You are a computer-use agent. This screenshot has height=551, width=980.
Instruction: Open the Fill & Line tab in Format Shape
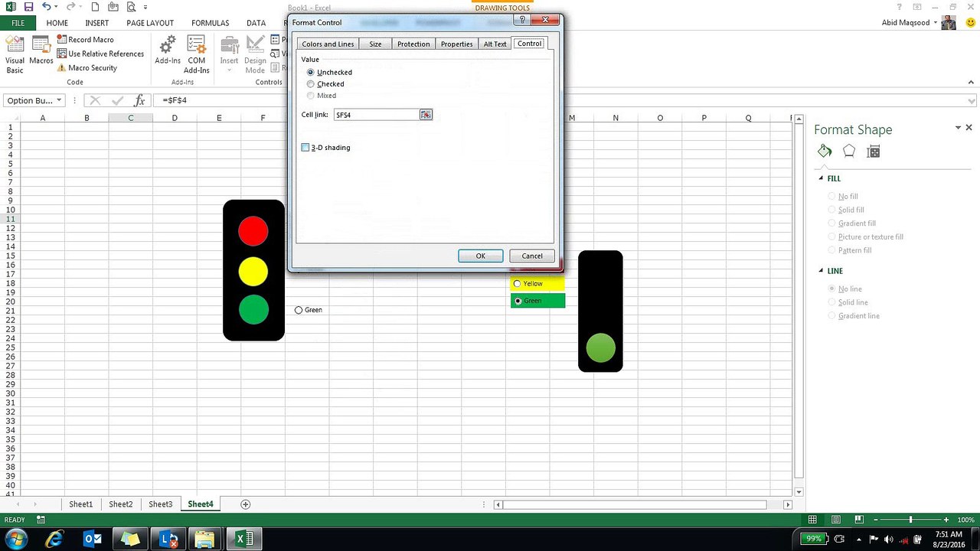pos(825,152)
